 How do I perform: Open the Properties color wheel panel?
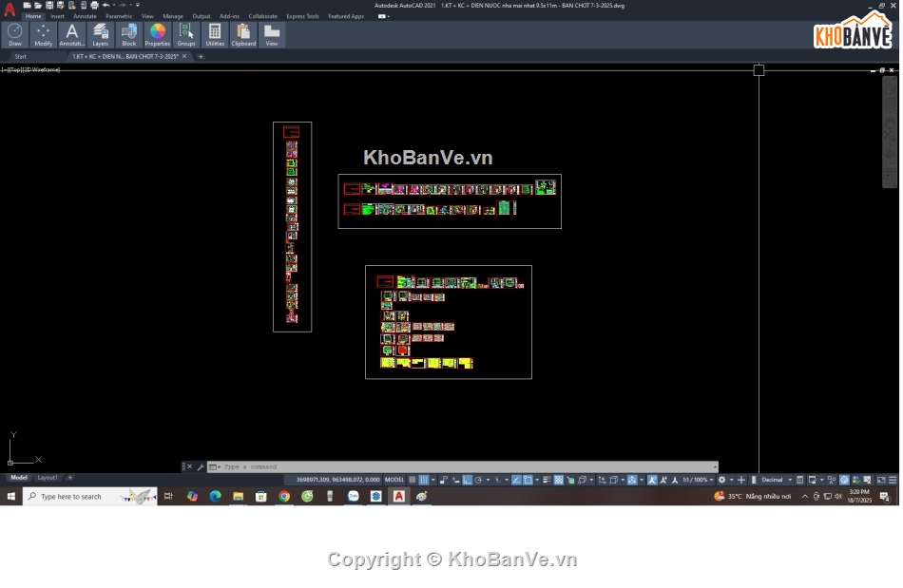click(157, 34)
